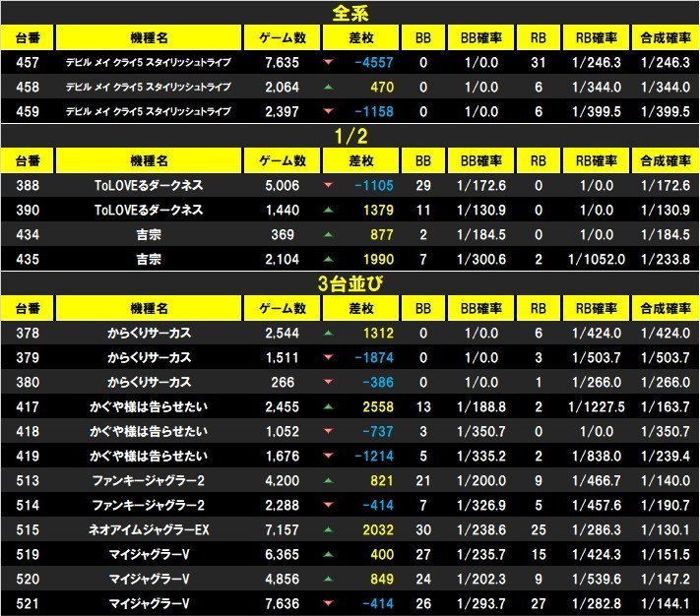700x616 pixels.
Task: Click the green up arrow in row 458
Action: [x=329, y=87]
